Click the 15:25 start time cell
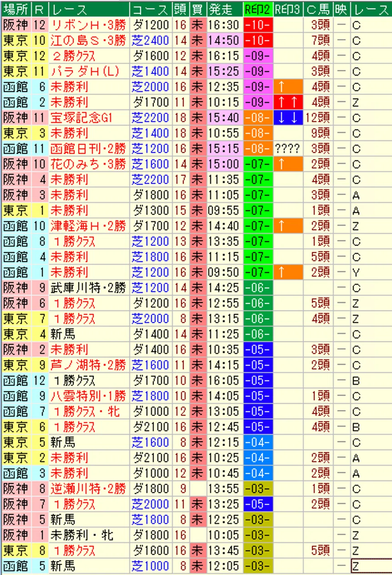Screen dimensions: 392x575 point(224,71)
